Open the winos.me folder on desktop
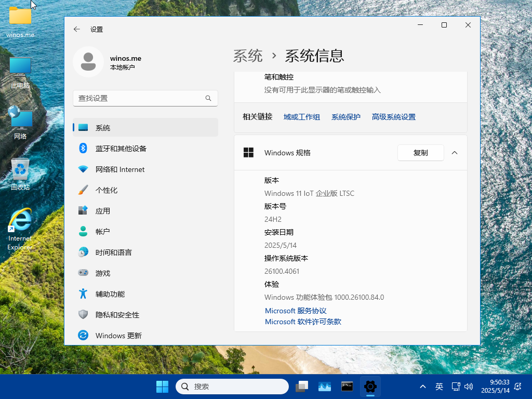The height and width of the screenshot is (399, 532). [20, 22]
